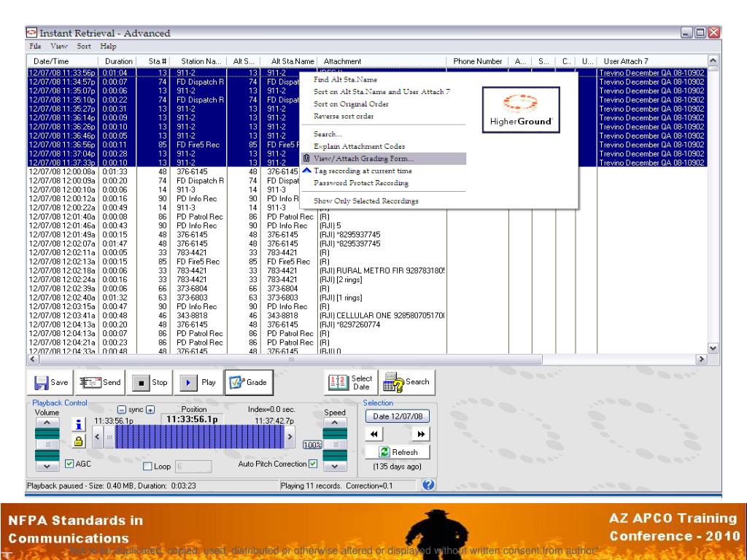Click the Volume slider thumb
The image size is (747, 560).
coord(47,444)
